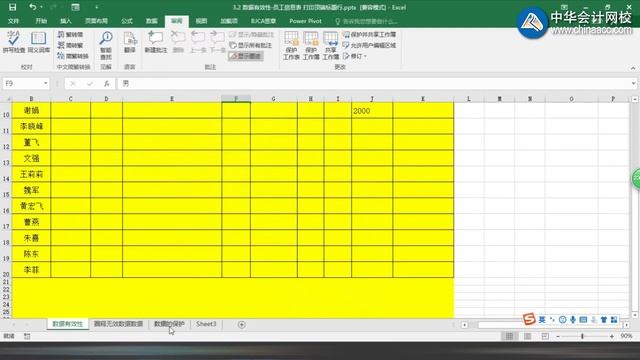Viewport: 640px width, 360px height.
Task: Click into the formula bar input
Action: pyautogui.click(x=373, y=83)
